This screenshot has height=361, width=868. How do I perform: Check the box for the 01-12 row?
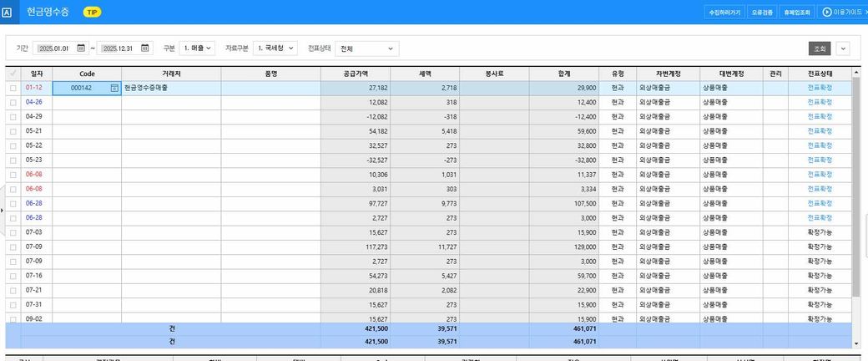[13, 88]
